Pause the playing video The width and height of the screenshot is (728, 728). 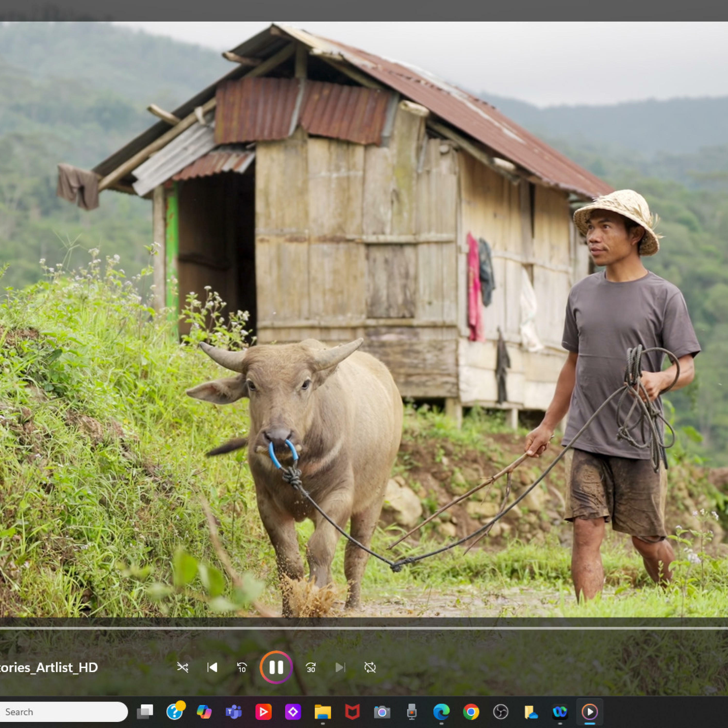[276, 667]
